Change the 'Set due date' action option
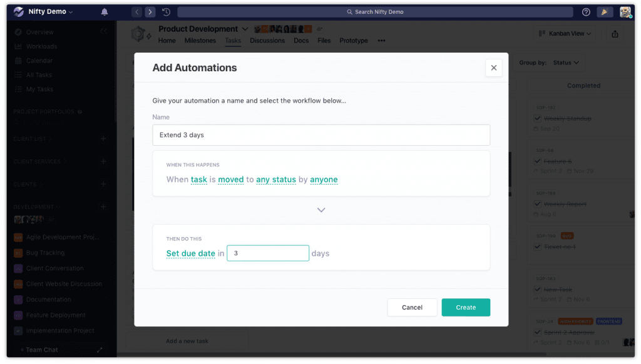 [190, 253]
